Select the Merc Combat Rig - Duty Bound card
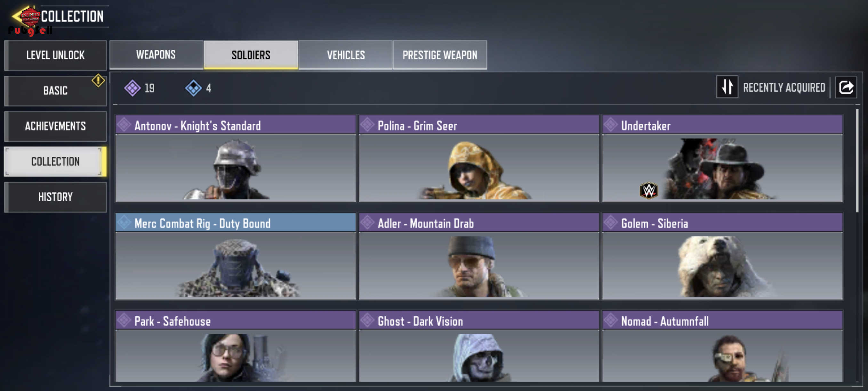This screenshot has width=868, height=391. pos(236,256)
